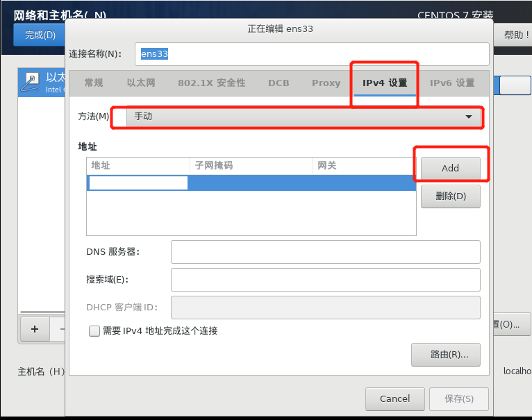532x420 pixels.
Task: Expand the 方法 method dropdown
Action: 304,117
